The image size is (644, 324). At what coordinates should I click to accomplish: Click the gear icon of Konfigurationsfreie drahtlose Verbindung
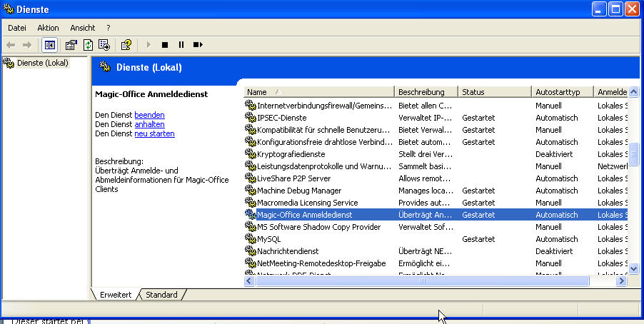point(251,142)
